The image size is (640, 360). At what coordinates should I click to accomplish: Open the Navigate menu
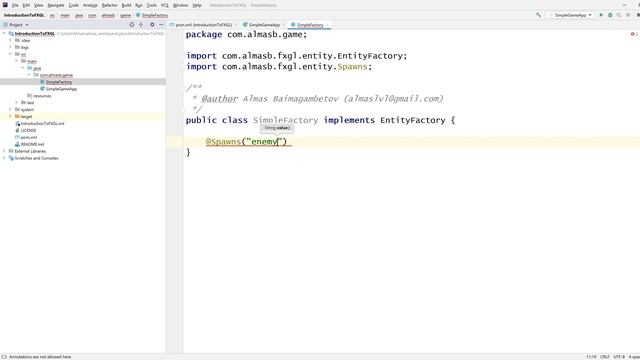click(x=56, y=5)
